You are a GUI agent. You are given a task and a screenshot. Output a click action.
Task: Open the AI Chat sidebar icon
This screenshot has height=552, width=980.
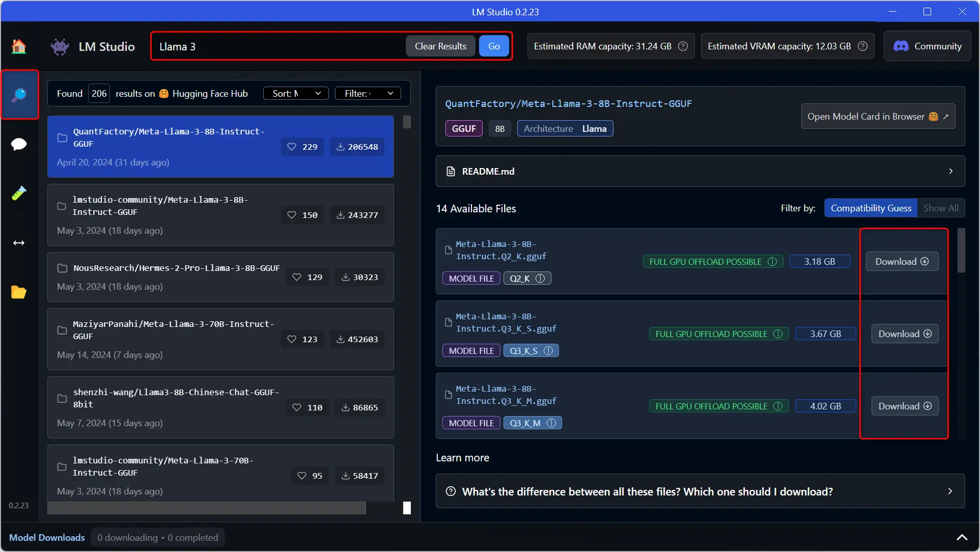[x=19, y=144]
